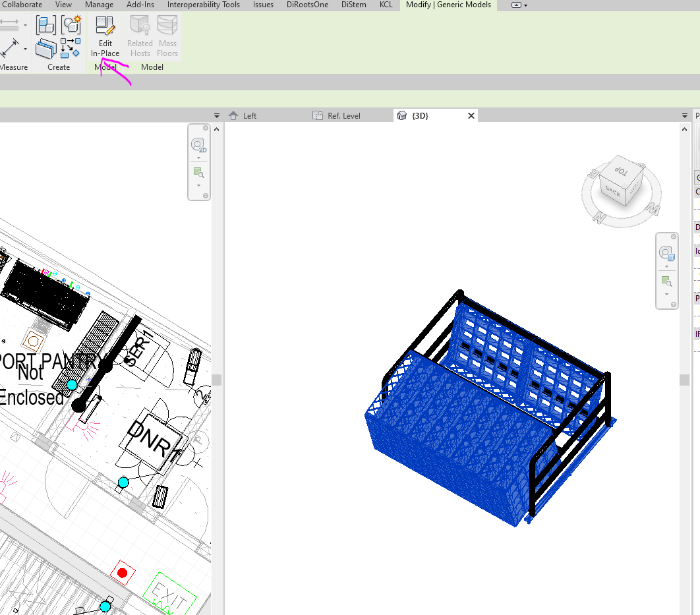Click the 2D steering wheel icon in plan view

pyautogui.click(x=198, y=144)
